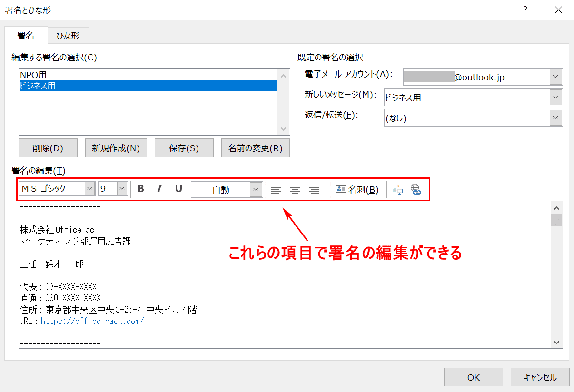This screenshot has width=574, height=392.
Task: Click the 名前の変更 button
Action: [255, 148]
